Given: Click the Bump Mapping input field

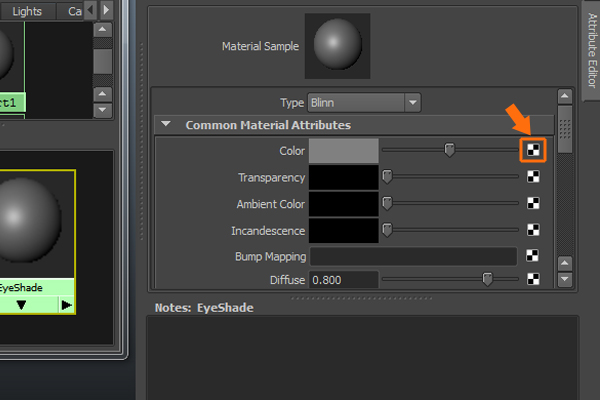Looking at the screenshot, I should click(413, 256).
